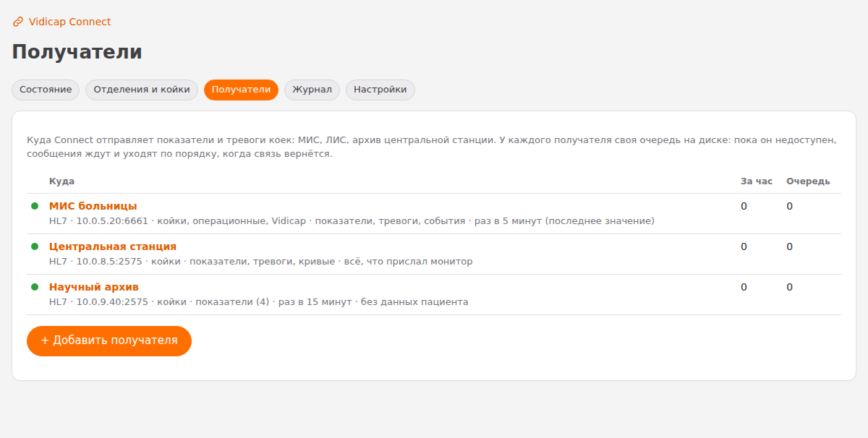Image resolution: width=868 pixels, height=438 pixels.
Task: Click the За час value for Центральная станция
Action: pos(744,246)
